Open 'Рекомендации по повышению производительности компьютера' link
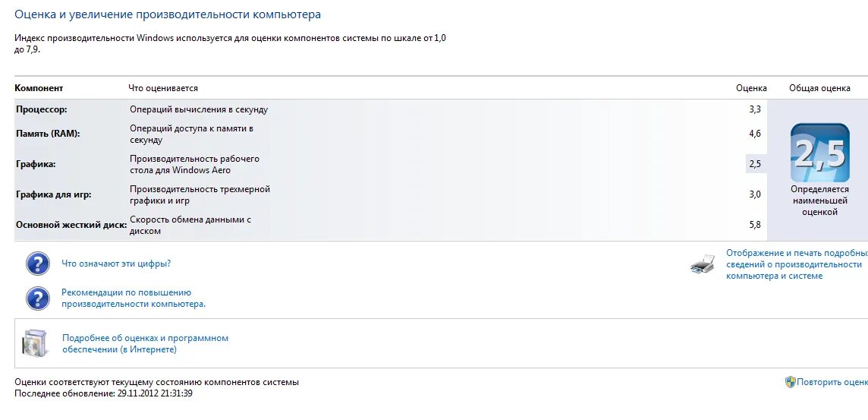This screenshot has width=868, height=420. pos(134,298)
